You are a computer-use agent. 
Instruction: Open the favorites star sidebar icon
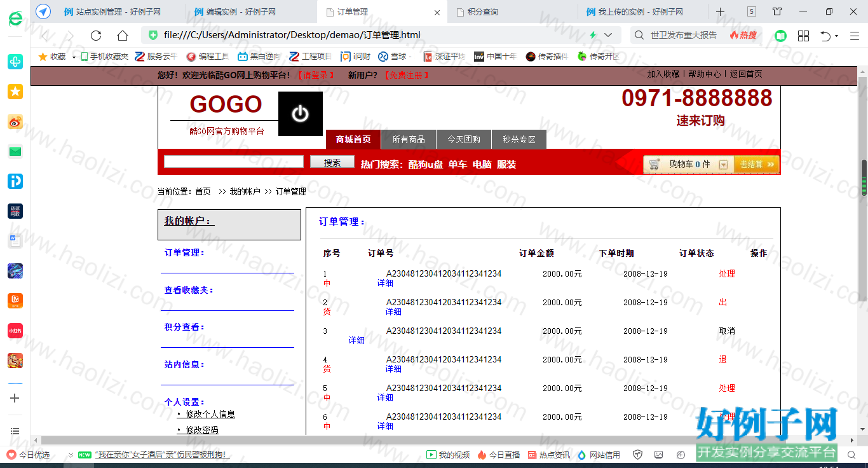click(15, 92)
